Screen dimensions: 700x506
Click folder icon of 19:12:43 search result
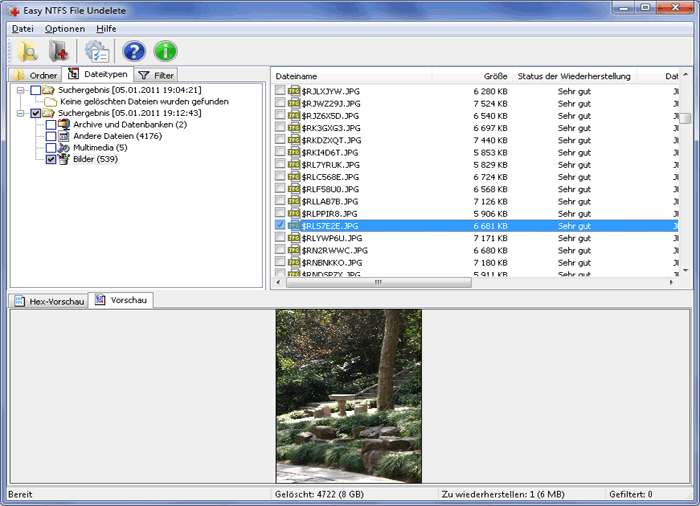click(x=48, y=113)
